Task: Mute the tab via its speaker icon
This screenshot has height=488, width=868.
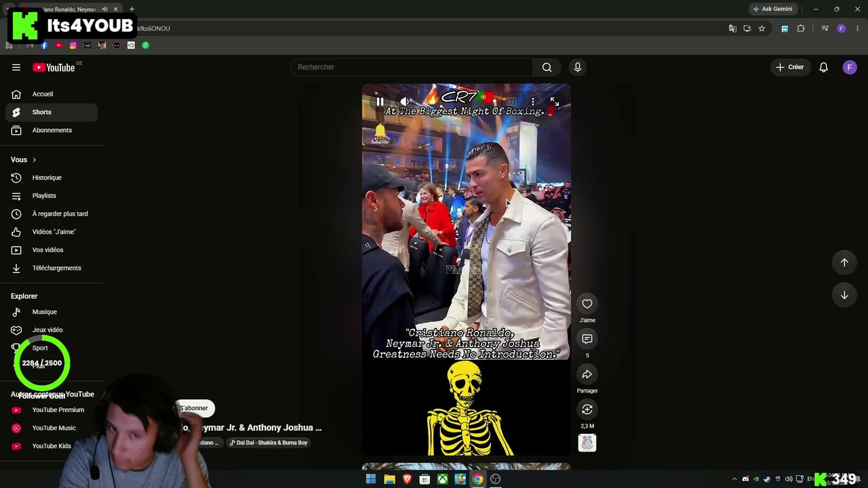Action: pyautogui.click(x=104, y=9)
